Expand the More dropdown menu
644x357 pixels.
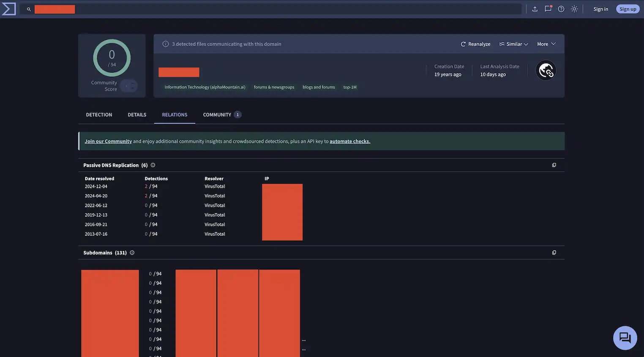pos(546,44)
